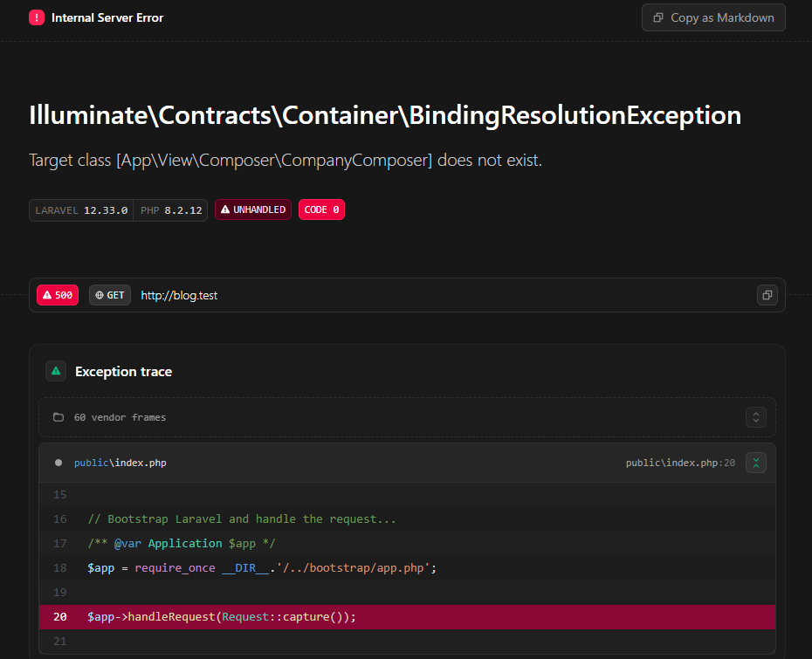Copy the request URL using the copy icon
Image resolution: width=812 pixels, height=659 pixels.
pos(767,295)
